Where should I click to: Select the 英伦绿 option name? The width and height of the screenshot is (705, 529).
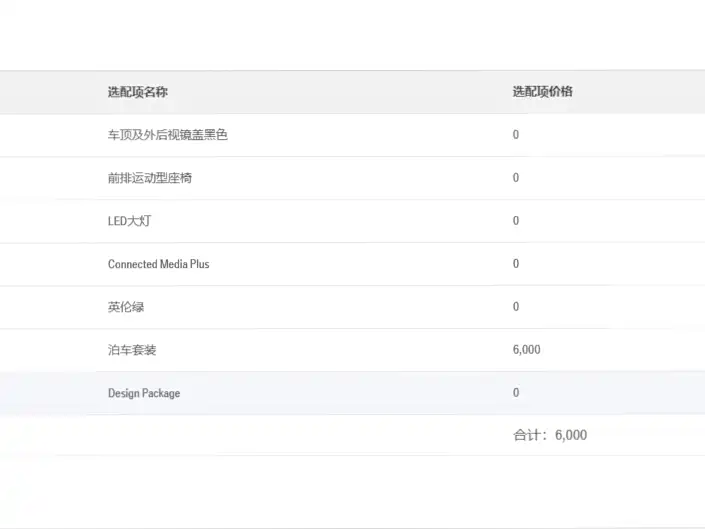(x=126, y=307)
